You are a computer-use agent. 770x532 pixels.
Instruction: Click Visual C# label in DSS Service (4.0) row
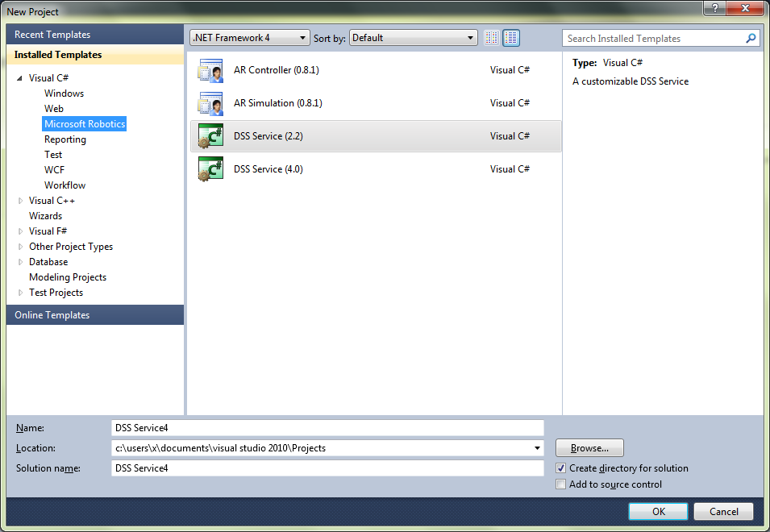click(510, 168)
